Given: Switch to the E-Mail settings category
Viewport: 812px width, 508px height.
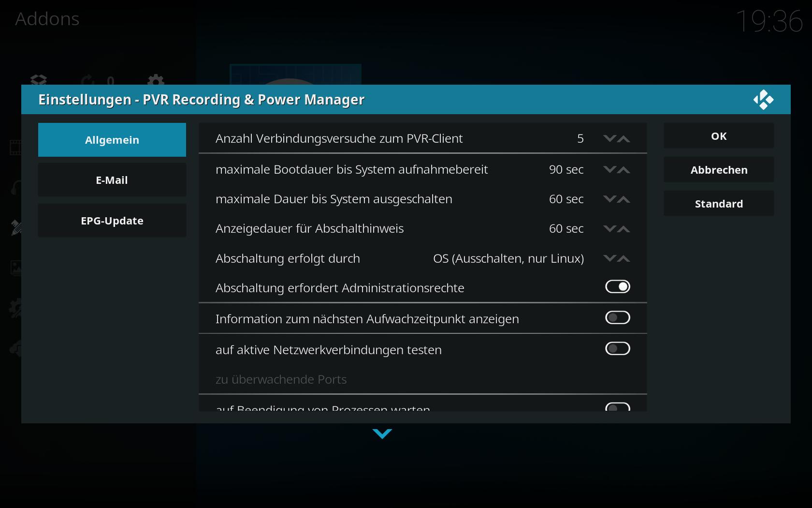Looking at the screenshot, I should (112, 180).
